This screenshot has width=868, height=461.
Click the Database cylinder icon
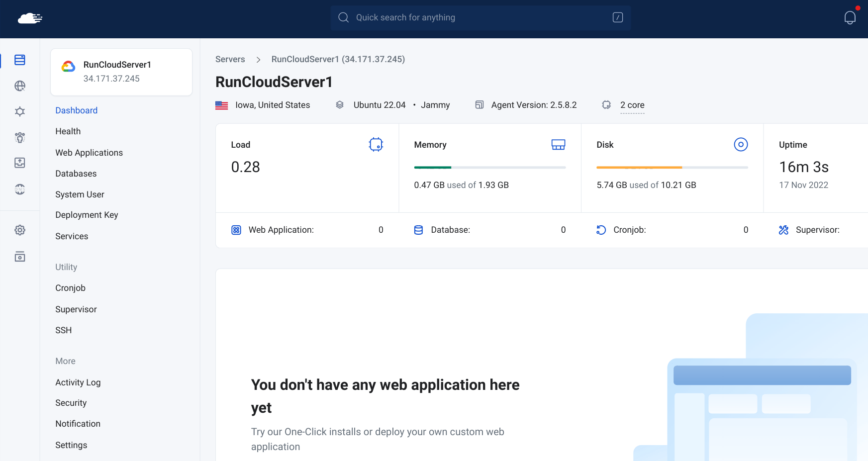pos(419,230)
